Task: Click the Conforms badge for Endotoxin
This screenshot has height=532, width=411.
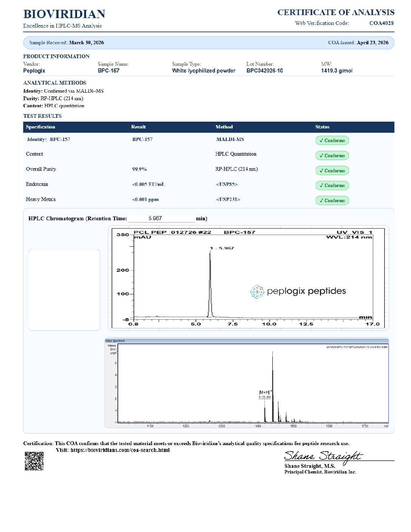Action: (332, 186)
